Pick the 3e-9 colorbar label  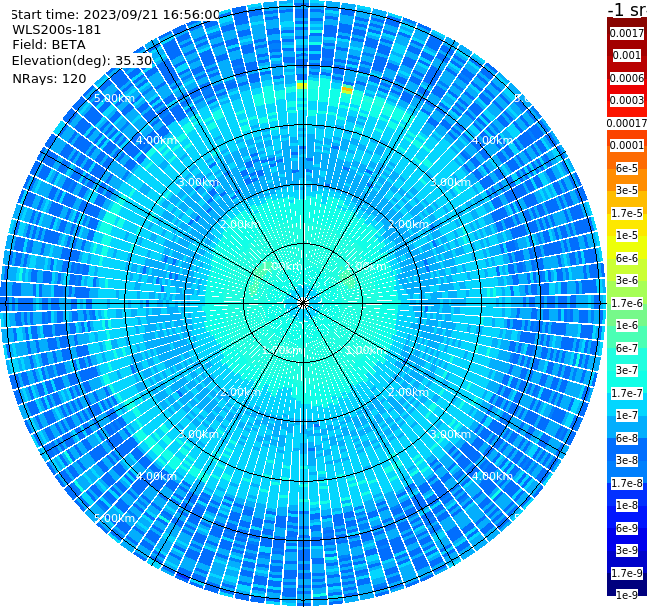[627, 550]
